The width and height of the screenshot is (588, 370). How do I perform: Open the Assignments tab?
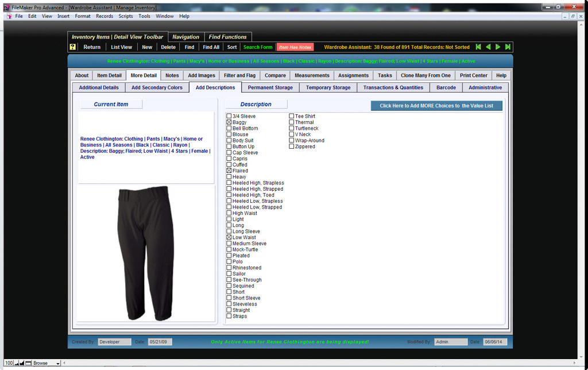[353, 75]
